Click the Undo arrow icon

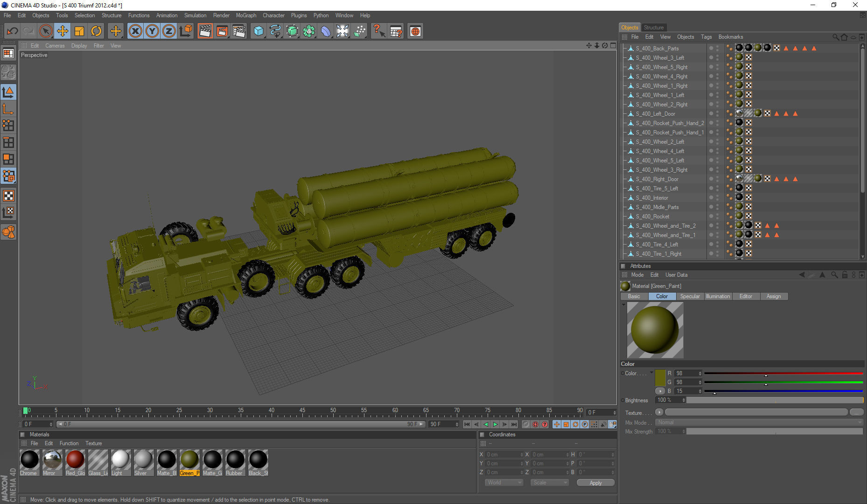click(x=12, y=31)
